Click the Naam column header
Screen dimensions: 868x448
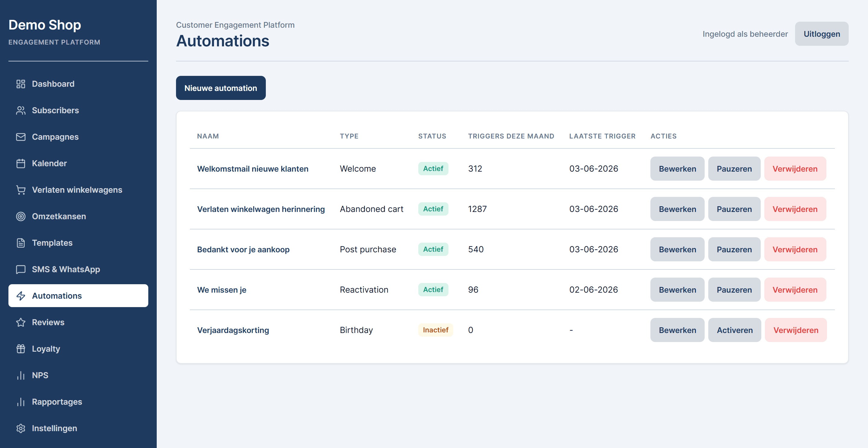208,136
